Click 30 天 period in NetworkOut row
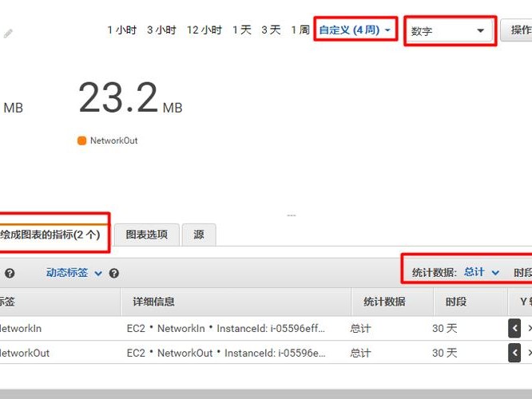532x399 pixels. [445, 354]
